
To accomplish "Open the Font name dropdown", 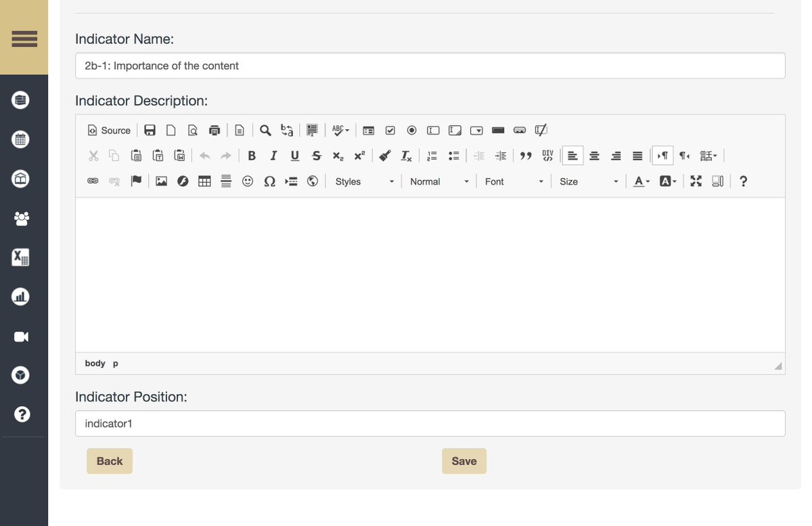I will tap(514, 181).
